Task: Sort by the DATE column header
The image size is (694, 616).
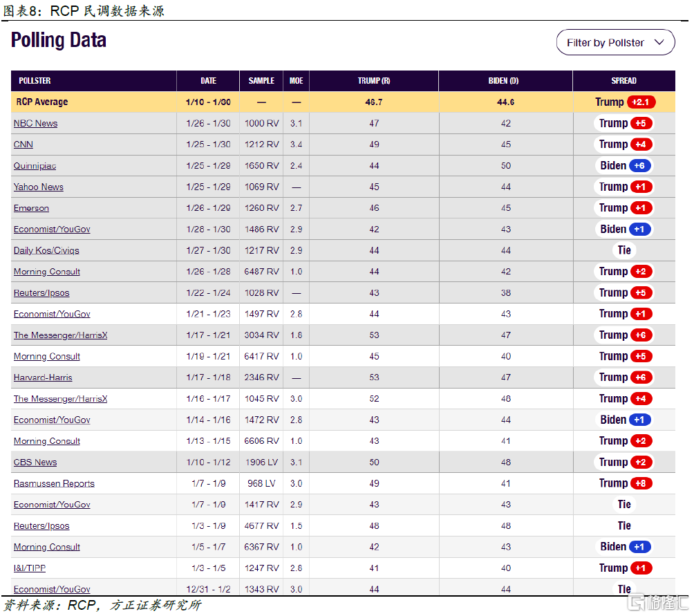Action: [208, 81]
